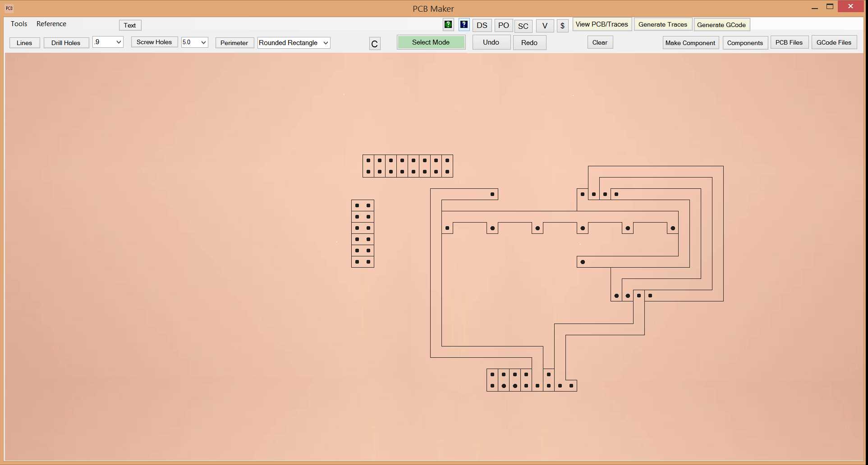Image resolution: width=868 pixels, height=465 pixels.
Task: Click the dollar sign button
Action: click(x=562, y=26)
